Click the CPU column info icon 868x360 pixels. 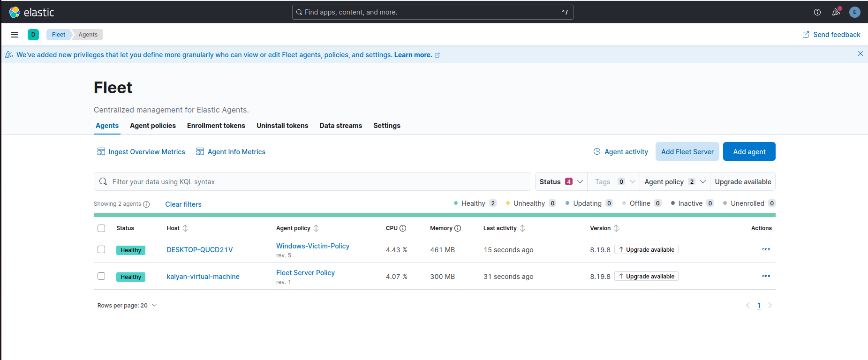(403, 228)
